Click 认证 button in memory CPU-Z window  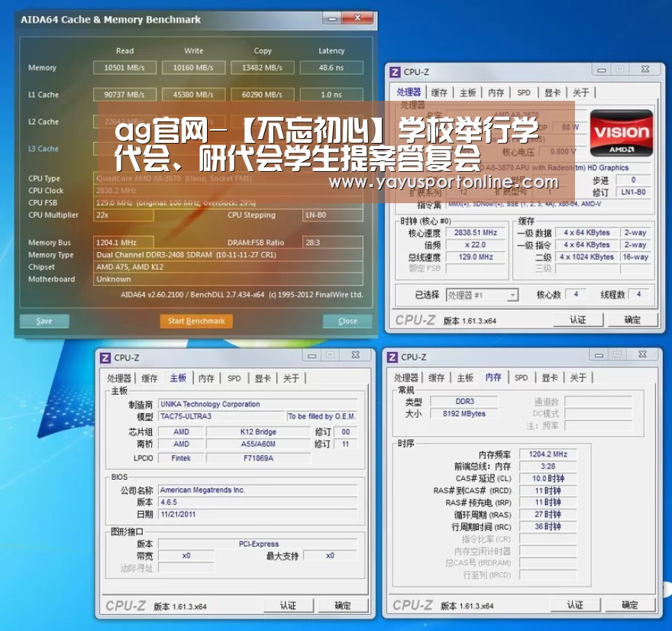click(575, 605)
